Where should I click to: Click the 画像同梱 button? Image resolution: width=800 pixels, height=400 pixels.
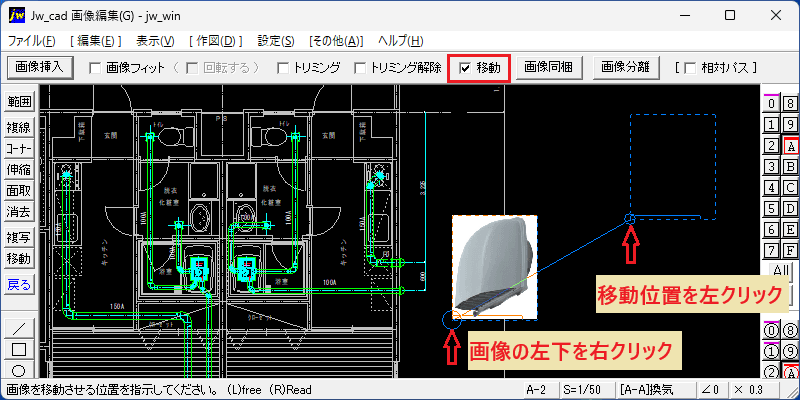(549, 67)
